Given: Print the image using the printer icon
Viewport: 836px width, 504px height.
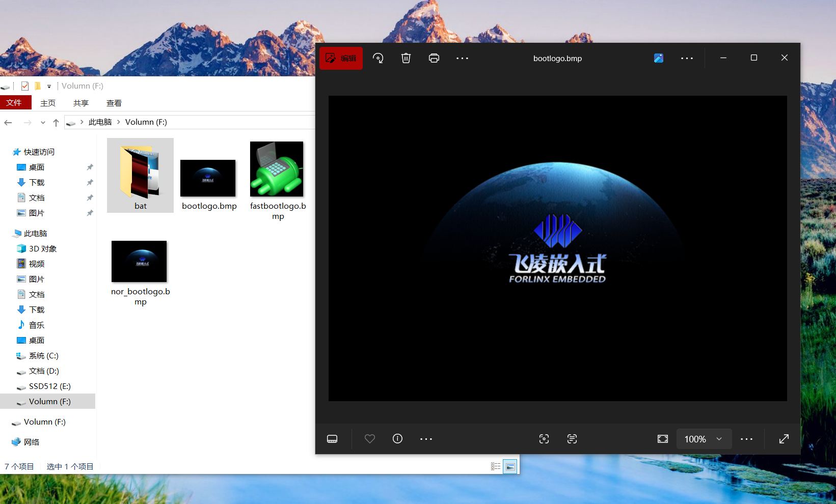Looking at the screenshot, I should pyautogui.click(x=434, y=58).
